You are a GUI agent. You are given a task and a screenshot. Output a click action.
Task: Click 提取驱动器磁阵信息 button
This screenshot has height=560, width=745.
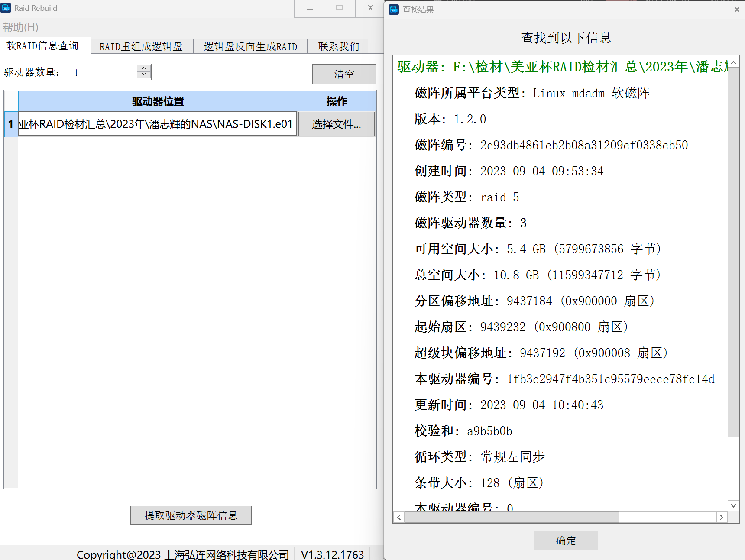(191, 515)
